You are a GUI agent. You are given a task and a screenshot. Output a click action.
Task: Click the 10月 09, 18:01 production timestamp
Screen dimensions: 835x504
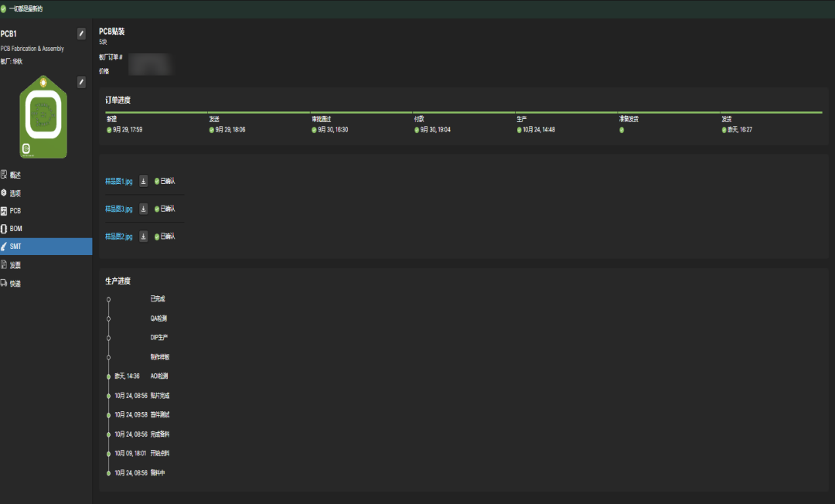131,454
